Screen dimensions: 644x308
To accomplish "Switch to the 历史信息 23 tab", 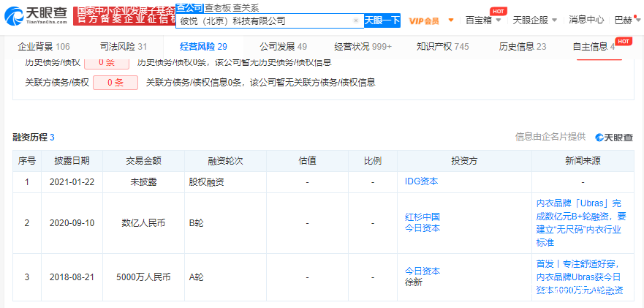I will [x=523, y=47].
